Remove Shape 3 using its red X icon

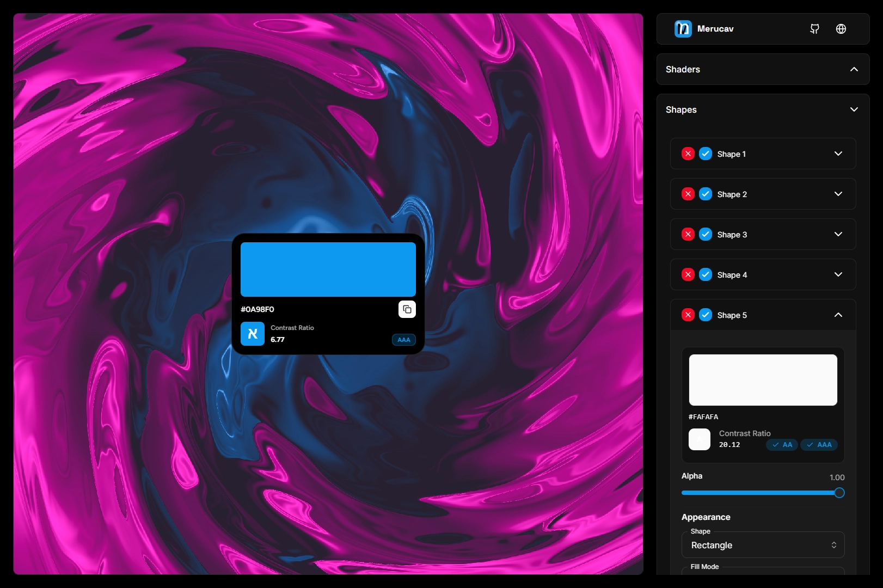pos(688,234)
